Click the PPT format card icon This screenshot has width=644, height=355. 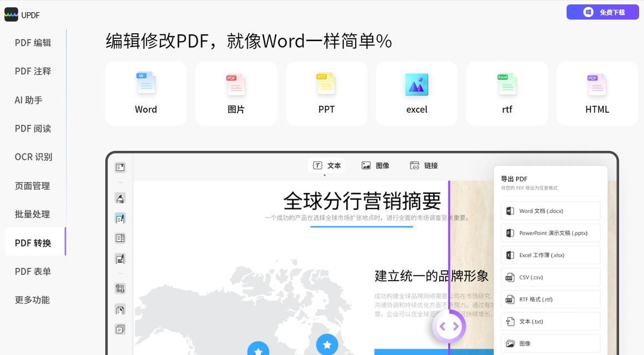[326, 83]
